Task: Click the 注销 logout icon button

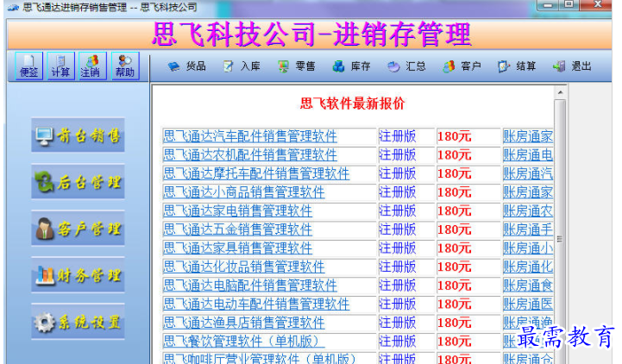Action: [x=92, y=66]
